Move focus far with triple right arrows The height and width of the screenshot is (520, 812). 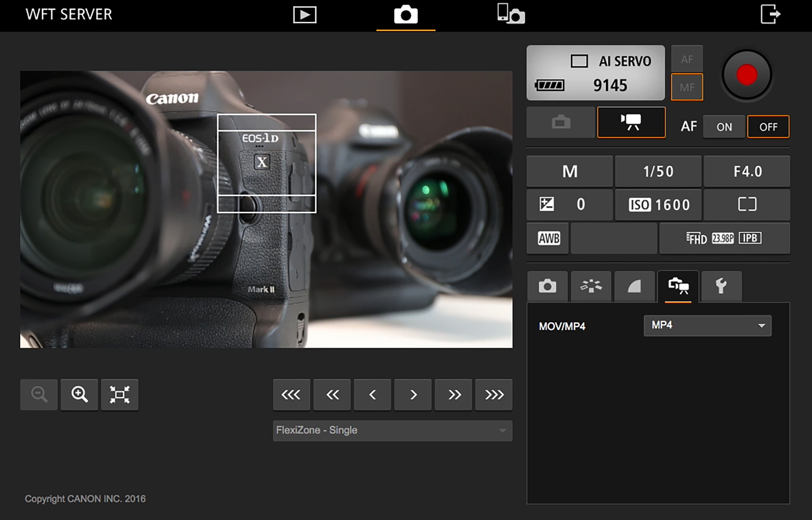(494, 394)
